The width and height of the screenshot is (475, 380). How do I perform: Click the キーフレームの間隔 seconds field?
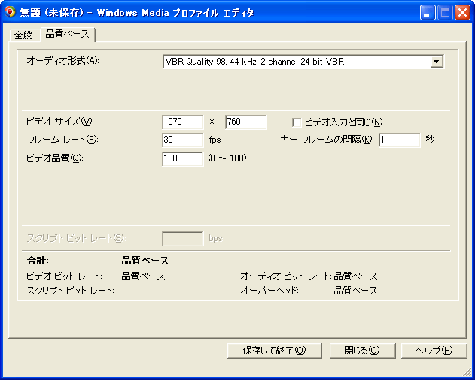(399, 140)
